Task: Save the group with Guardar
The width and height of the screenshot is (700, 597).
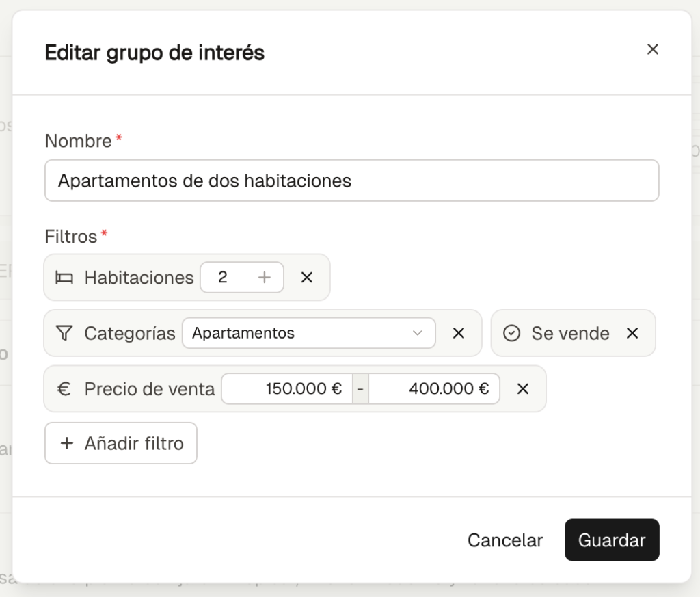Action: [611, 540]
